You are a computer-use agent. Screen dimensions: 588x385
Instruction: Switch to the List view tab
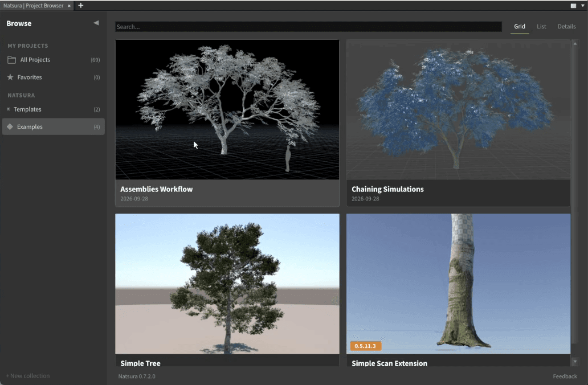click(x=541, y=27)
